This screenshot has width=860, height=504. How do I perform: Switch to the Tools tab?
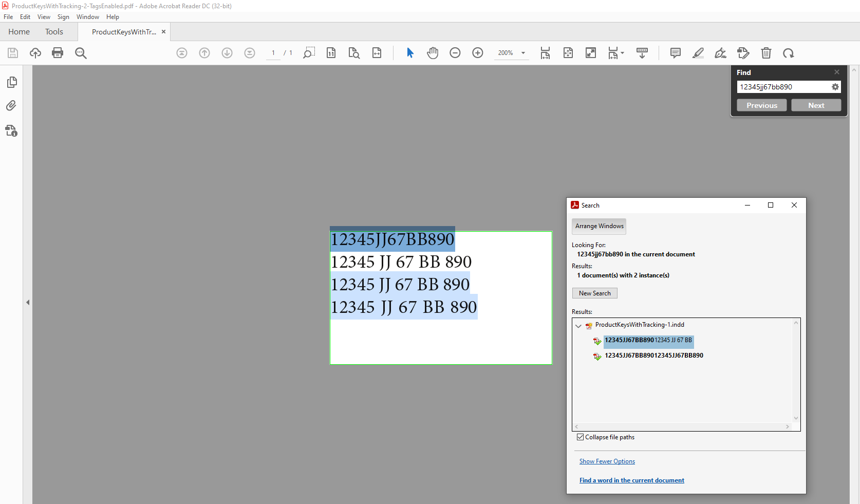54,31
